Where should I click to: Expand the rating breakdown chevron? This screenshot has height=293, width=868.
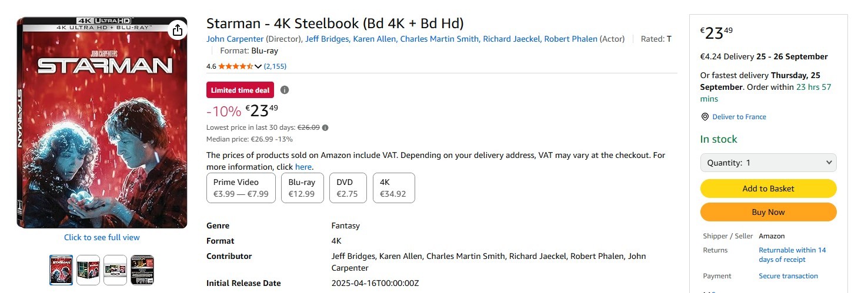coord(258,66)
